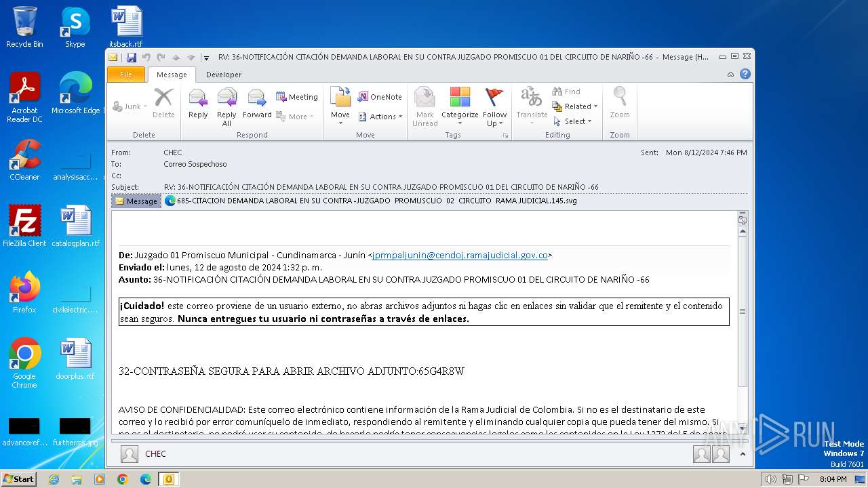Forward this email message

pos(257,104)
